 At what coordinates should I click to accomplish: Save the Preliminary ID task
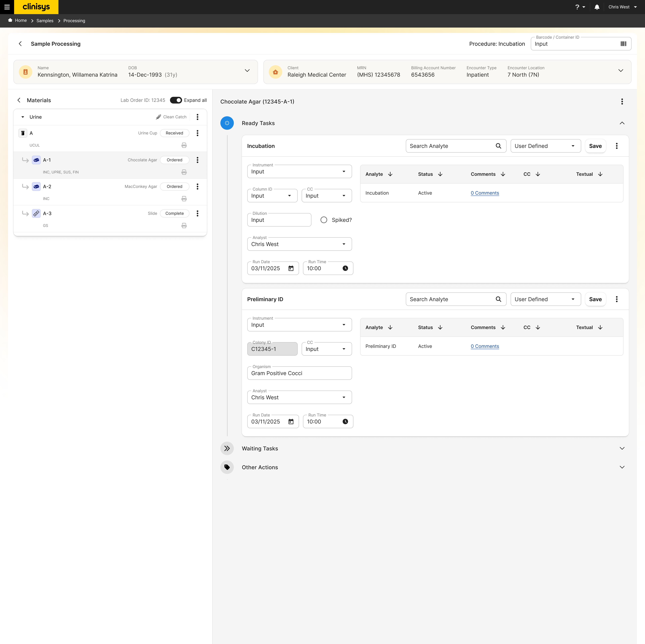tap(595, 299)
